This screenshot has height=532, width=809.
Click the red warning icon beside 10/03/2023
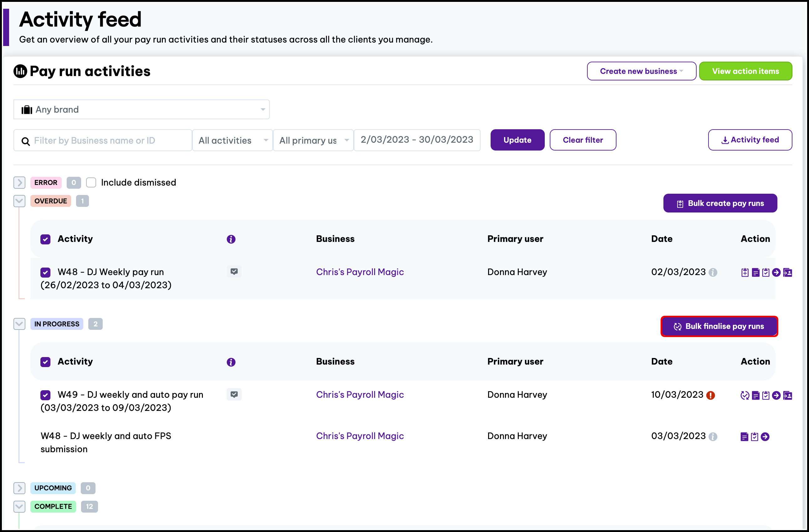point(710,395)
